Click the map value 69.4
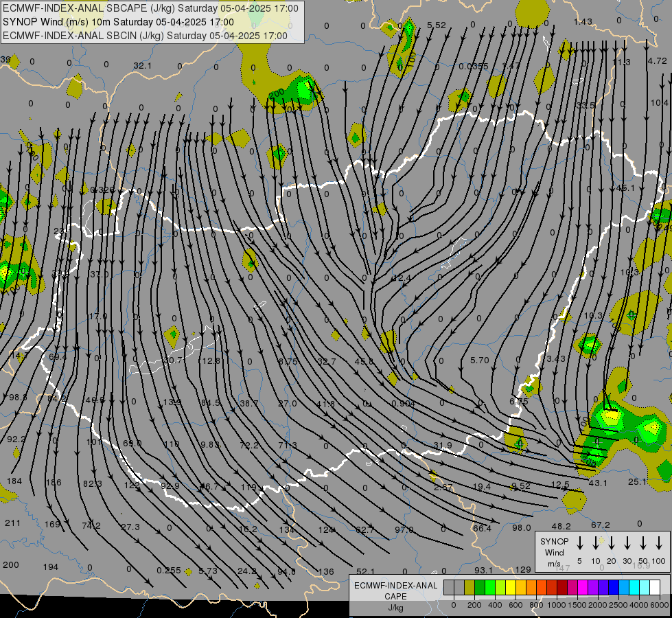Viewport: 672px width, 618px height. pyautogui.click(x=58, y=357)
